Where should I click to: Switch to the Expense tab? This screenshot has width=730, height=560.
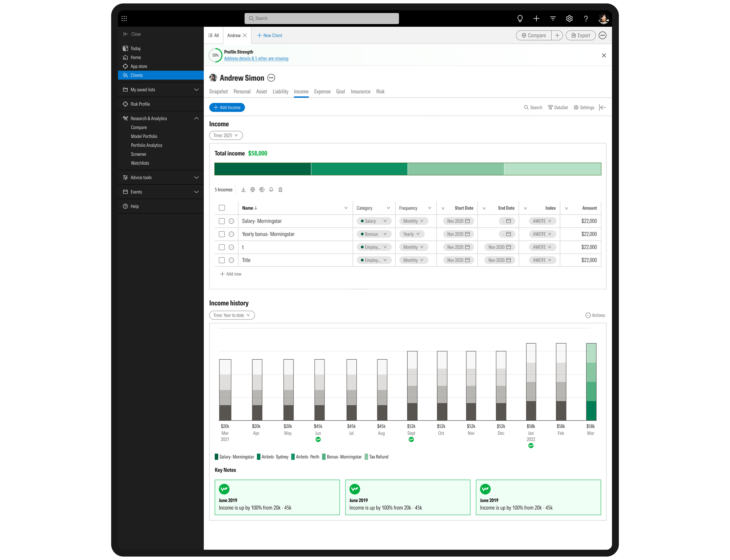pos(322,92)
